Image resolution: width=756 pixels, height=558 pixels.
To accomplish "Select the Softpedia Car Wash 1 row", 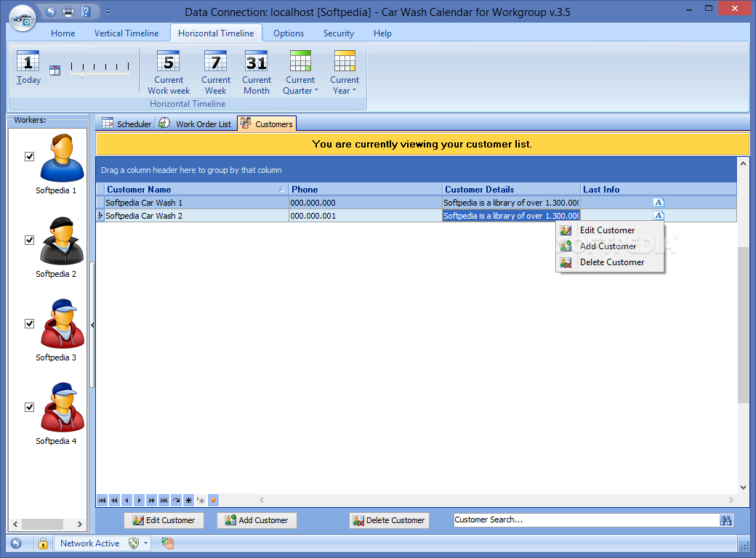I will click(x=416, y=203).
